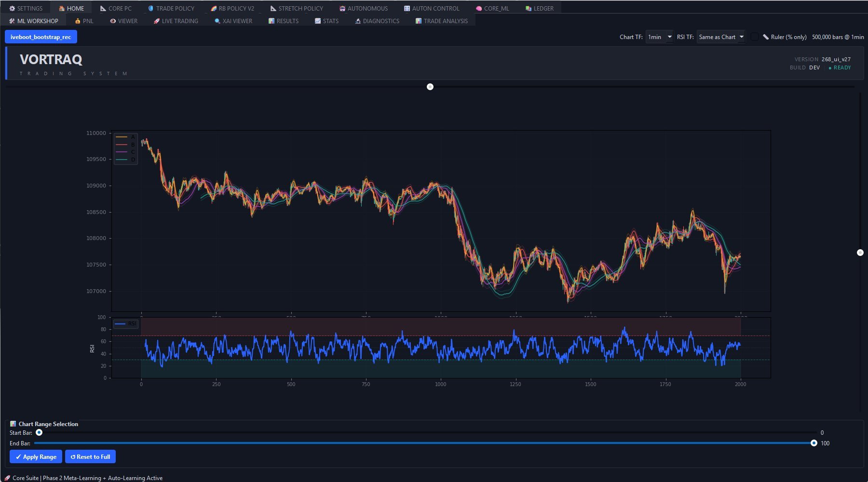Click the Start Bar value 0

coord(822,433)
